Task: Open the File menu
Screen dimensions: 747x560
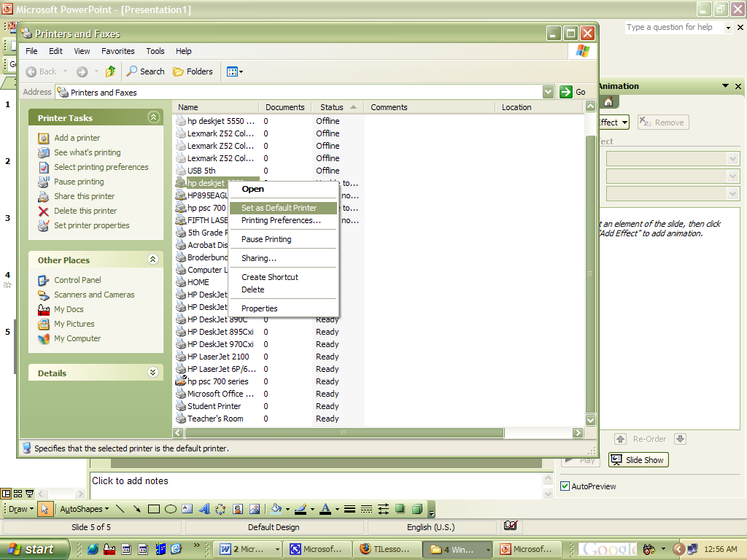Action: [x=31, y=51]
